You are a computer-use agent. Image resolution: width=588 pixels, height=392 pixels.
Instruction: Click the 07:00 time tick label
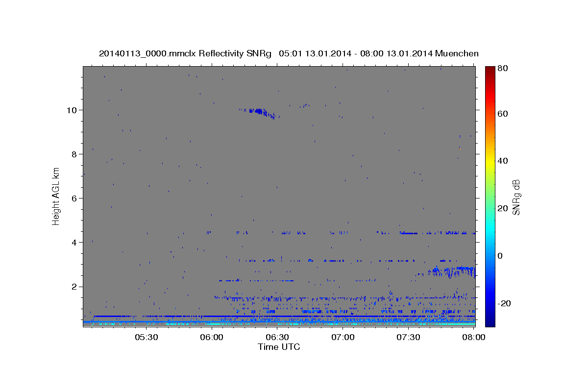point(343,337)
